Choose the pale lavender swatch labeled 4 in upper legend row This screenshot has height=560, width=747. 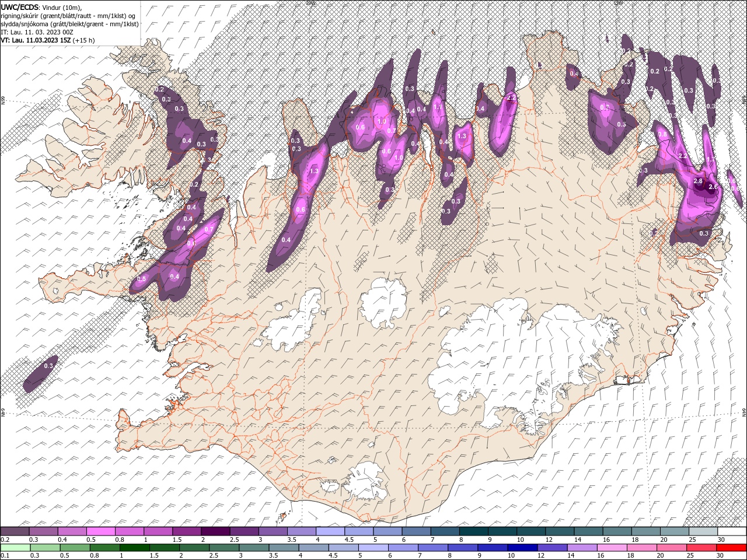point(330,531)
